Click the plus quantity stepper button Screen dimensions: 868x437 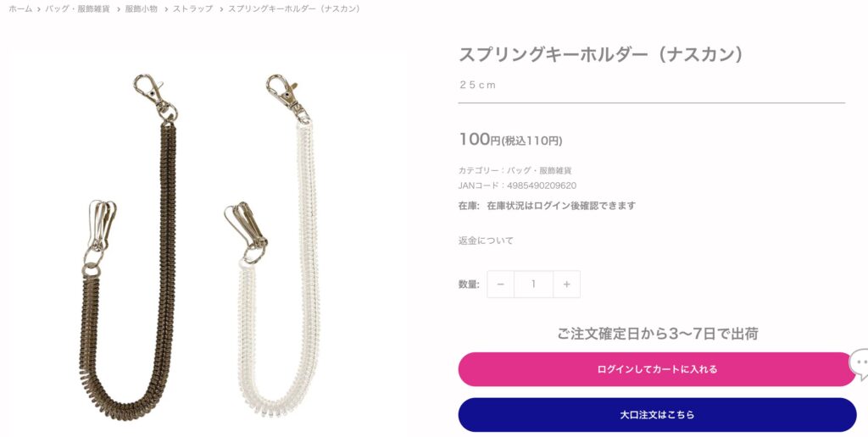pos(566,285)
